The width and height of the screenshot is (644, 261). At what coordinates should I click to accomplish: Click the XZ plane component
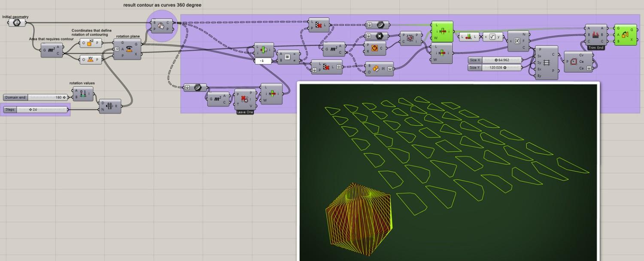click(x=91, y=43)
